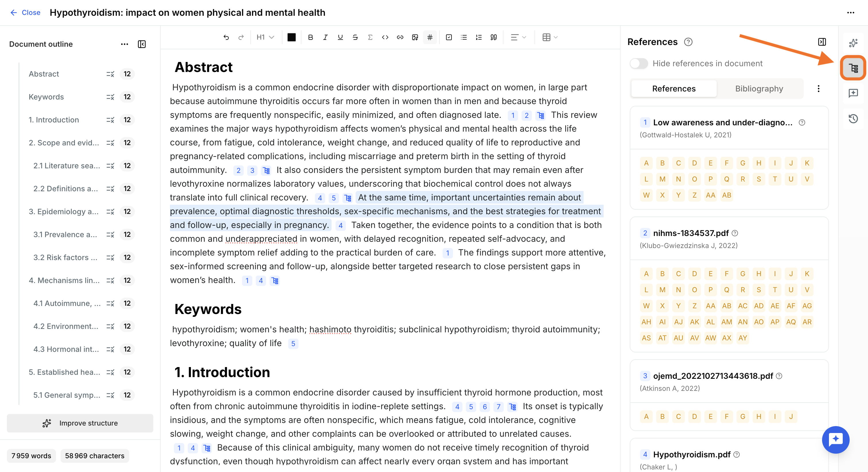The image size is (868, 472).
Task: Click the restructure icon beside Keywords outline item
Action: click(x=110, y=97)
